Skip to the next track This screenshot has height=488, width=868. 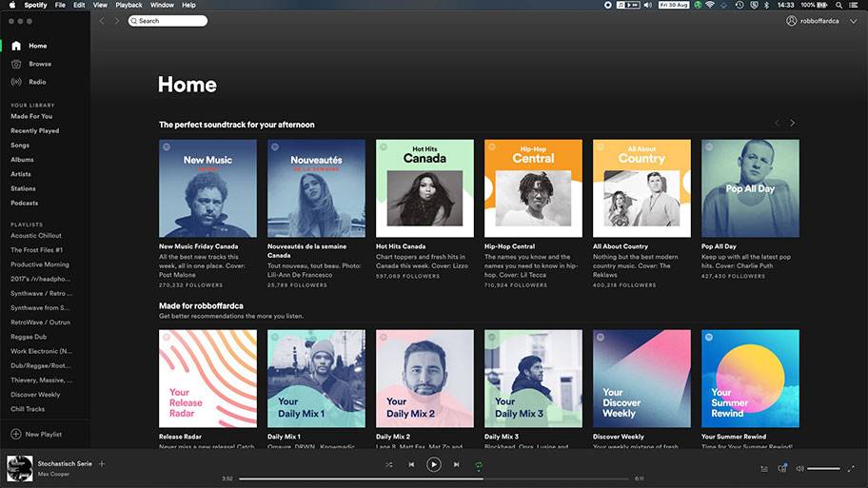(457, 464)
